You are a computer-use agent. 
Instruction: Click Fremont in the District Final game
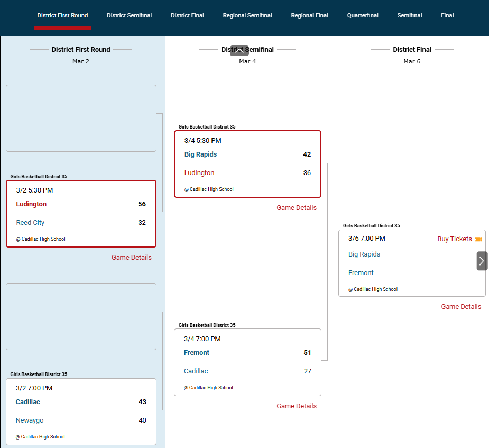(361, 273)
